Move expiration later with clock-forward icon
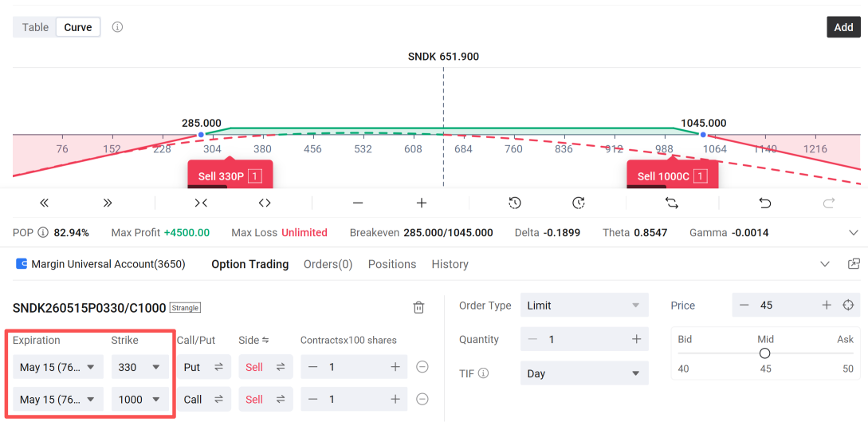Viewport: 868px width, 426px height. (579, 203)
